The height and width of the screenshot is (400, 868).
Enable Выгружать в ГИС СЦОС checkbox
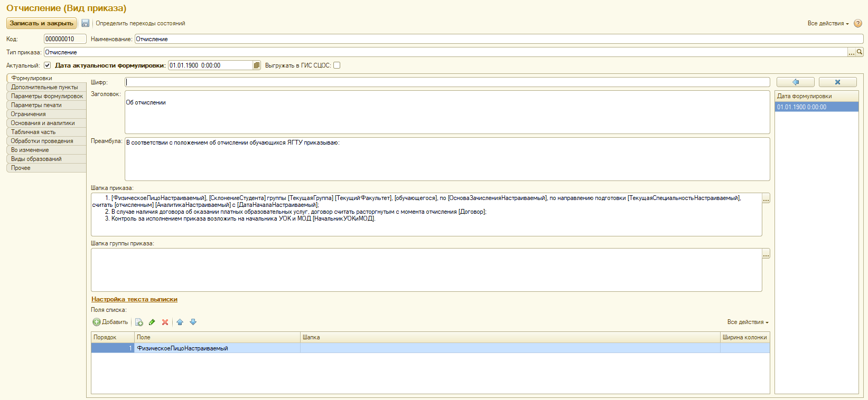(337, 65)
